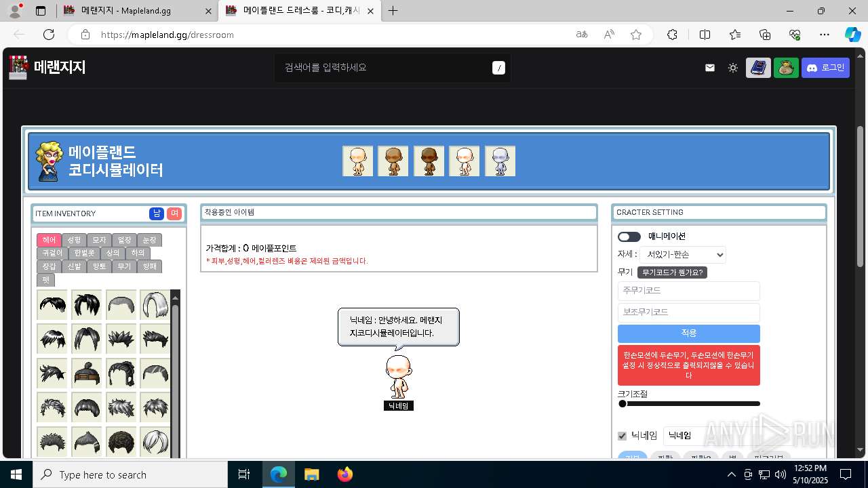Switch to the 성형 category tab

click(74, 240)
